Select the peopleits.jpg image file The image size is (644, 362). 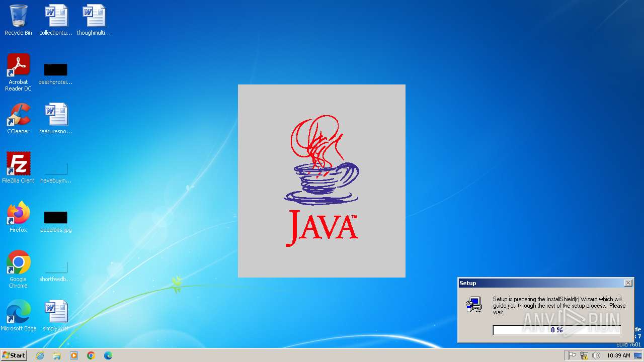coord(56,222)
